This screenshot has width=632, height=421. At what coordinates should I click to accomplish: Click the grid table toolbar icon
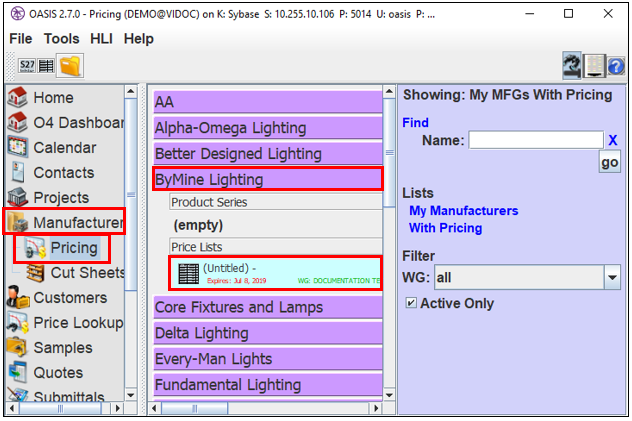coord(46,66)
